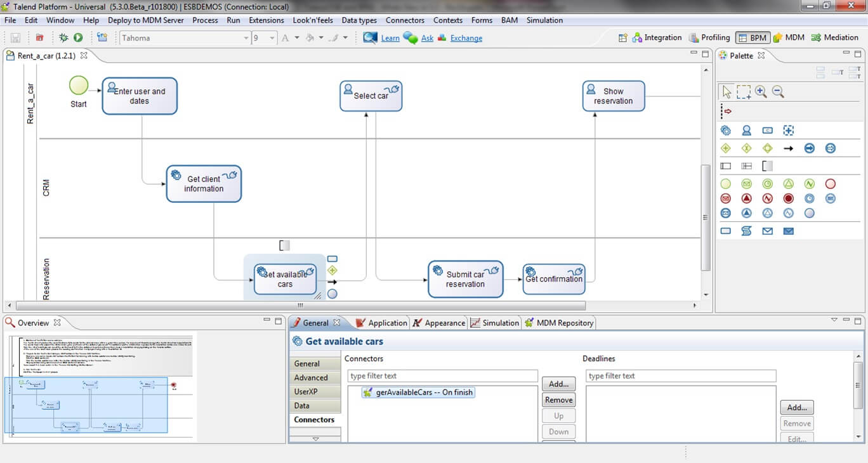Open the Learn link in the toolbar
The width and height of the screenshot is (868, 463).
pyautogui.click(x=390, y=38)
